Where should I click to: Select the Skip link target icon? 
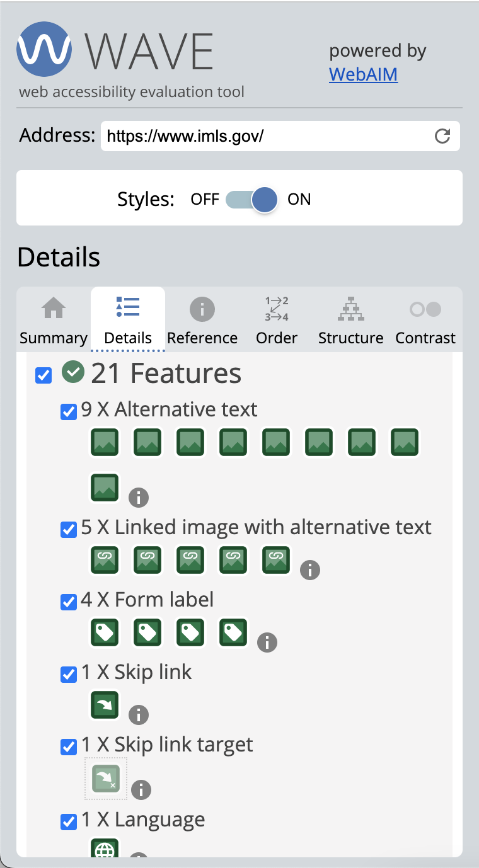click(105, 779)
